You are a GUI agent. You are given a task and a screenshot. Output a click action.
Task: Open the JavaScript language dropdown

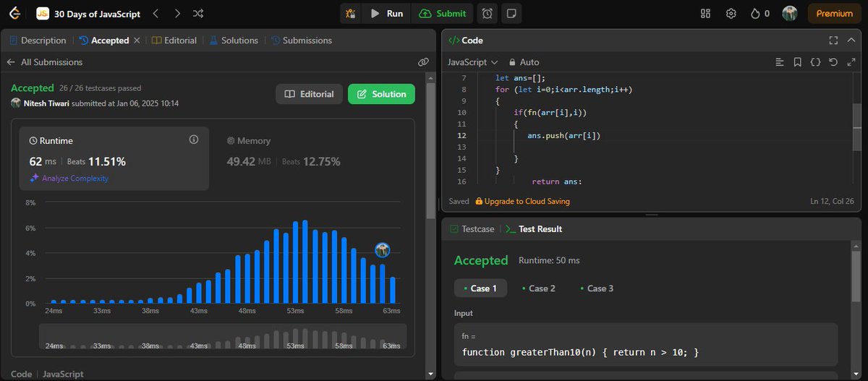point(472,62)
